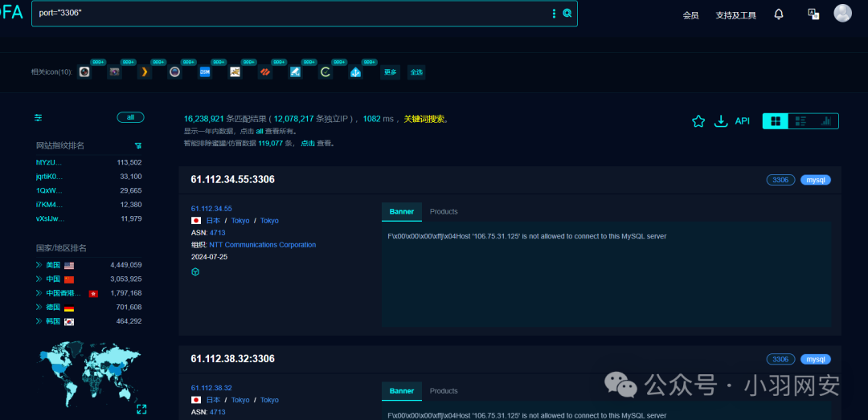Select Banner tab for 61.112.38.32

tap(401, 391)
